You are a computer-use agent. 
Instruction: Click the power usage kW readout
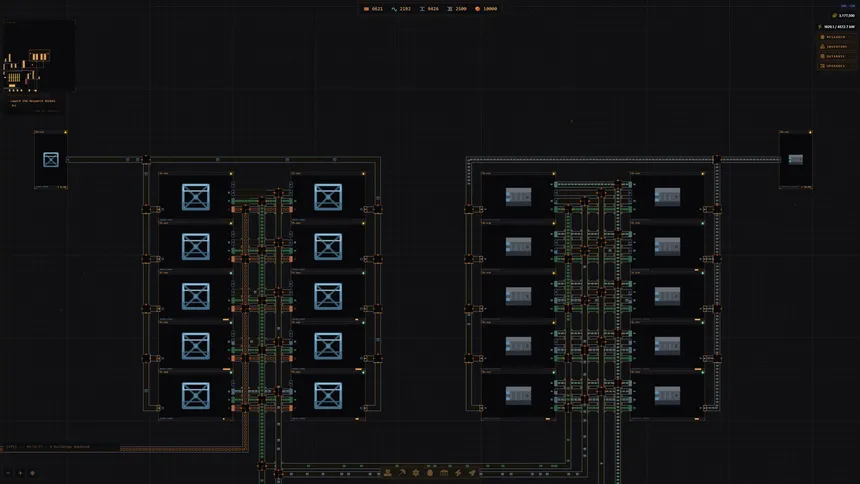(836, 26)
